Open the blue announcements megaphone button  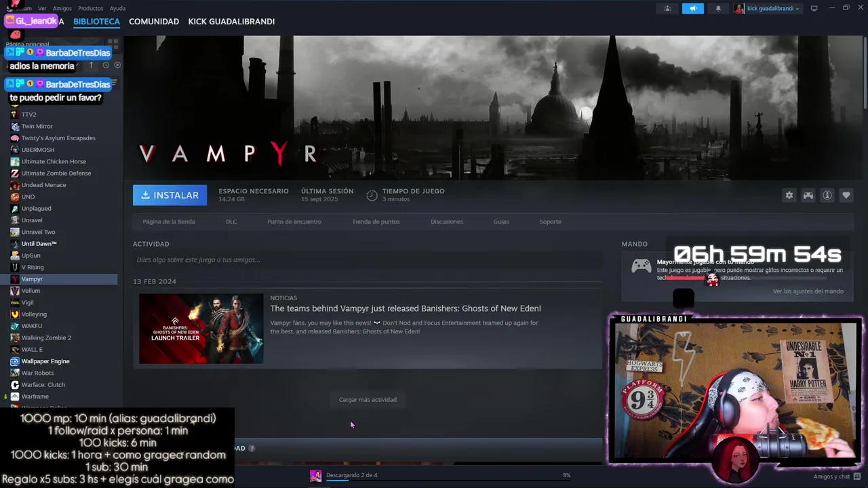point(692,9)
